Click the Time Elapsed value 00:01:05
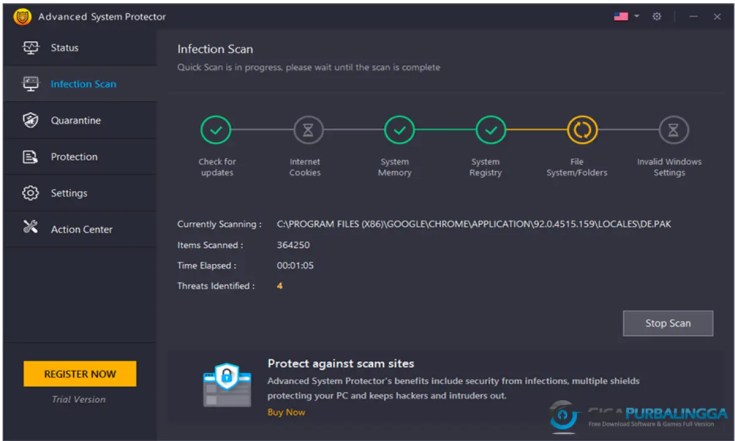735x441 pixels. pyautogui.click(x=295, y=265)
